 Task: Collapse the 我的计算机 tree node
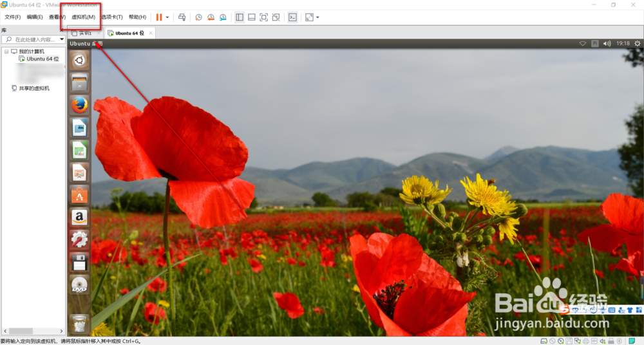click(6, 51)
